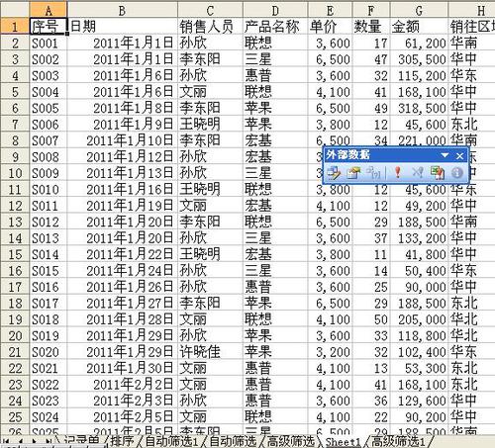495x448 pixels.
Task: Select cell S024
Action: (49, 416)
